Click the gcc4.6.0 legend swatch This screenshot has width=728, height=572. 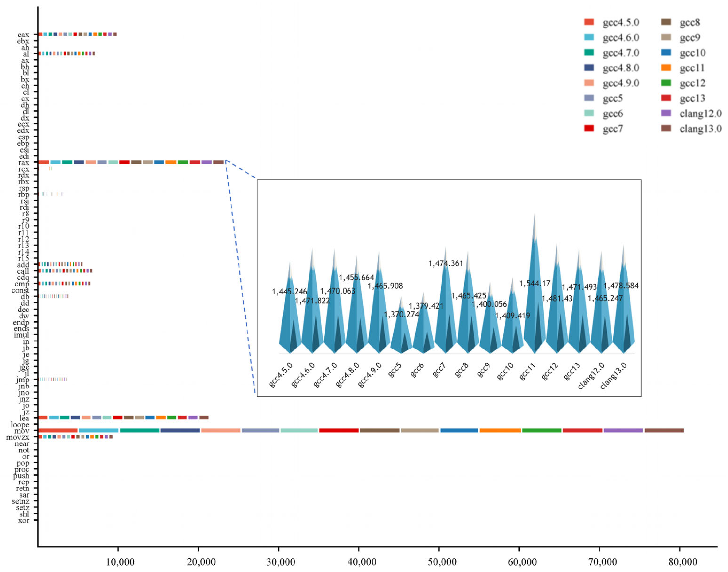click(x=589, y=37)
